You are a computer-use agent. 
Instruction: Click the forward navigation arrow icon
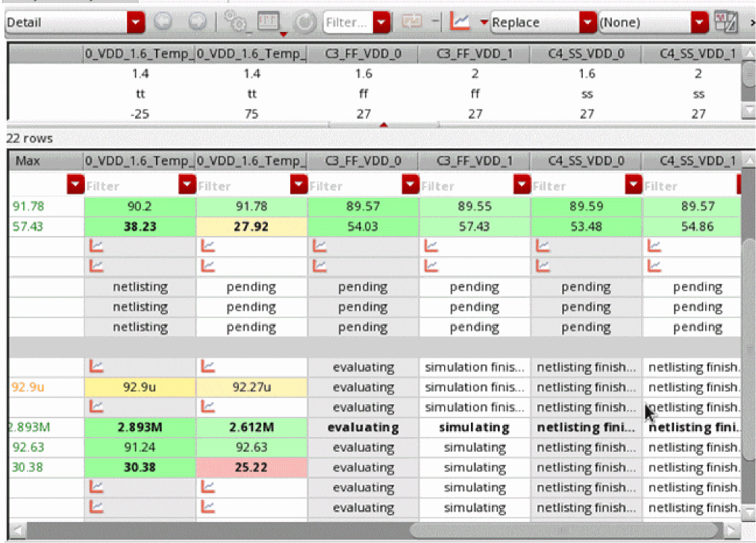point(197,22)
